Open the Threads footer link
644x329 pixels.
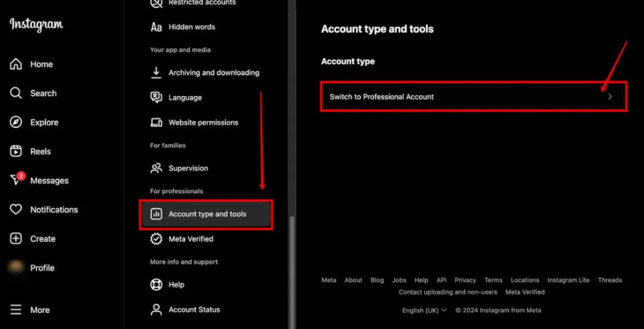point(610,280)
